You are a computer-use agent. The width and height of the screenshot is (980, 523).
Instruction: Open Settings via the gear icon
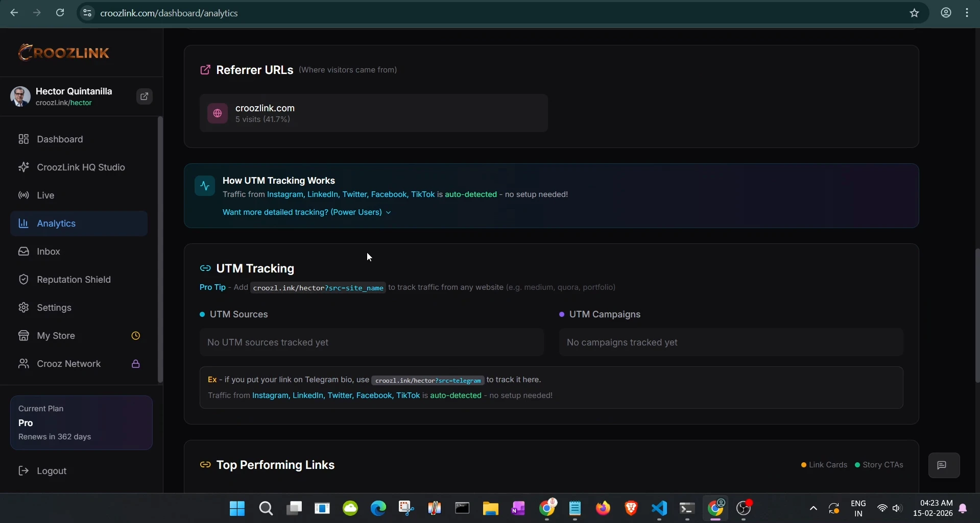23,307
